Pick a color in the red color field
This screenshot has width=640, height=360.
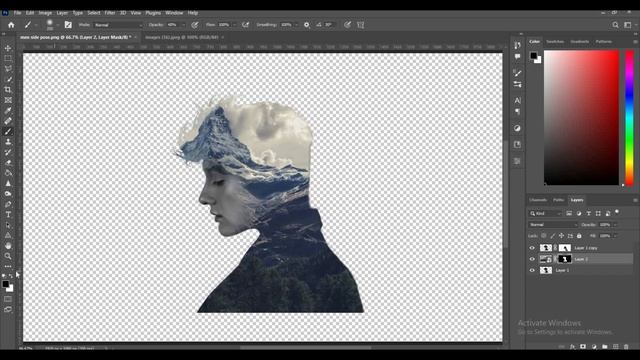(x=582, y=118)
